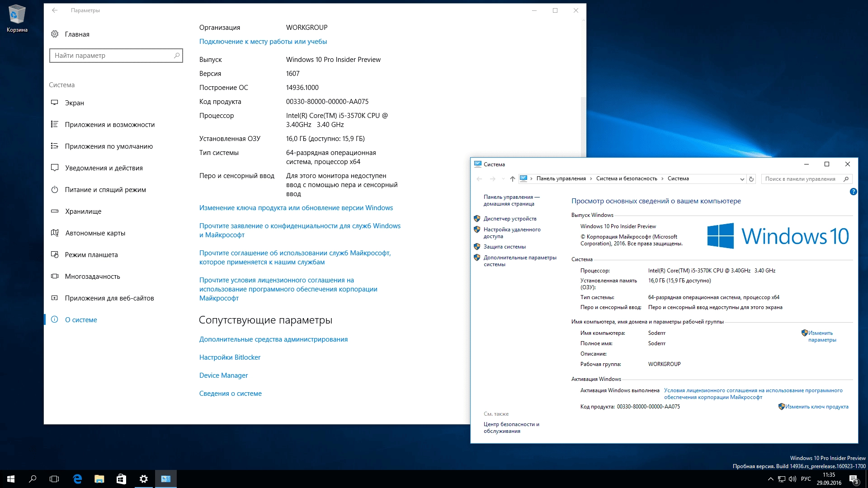Click the Автономные карты map icon
868x488 pixels.
pyautogui.click(x=55, y=233)
